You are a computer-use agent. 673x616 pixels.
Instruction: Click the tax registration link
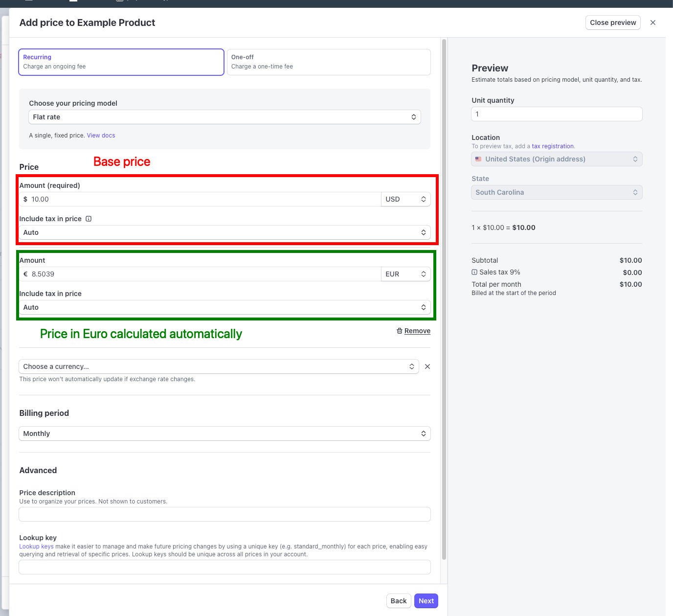[552, 146]
